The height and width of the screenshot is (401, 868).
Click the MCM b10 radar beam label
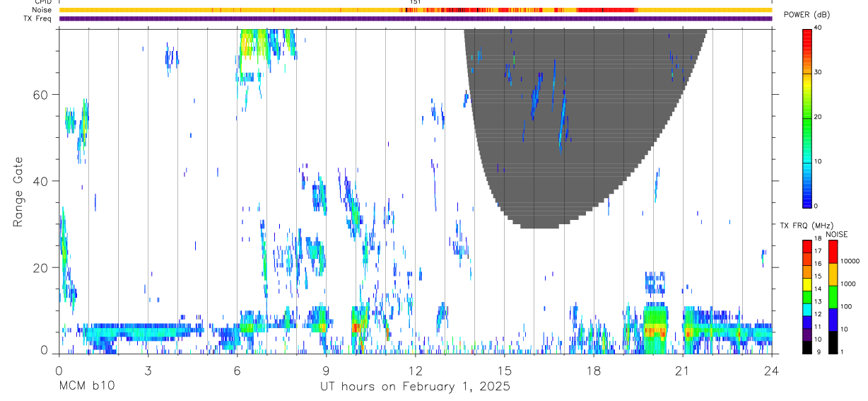click(86, 386)
